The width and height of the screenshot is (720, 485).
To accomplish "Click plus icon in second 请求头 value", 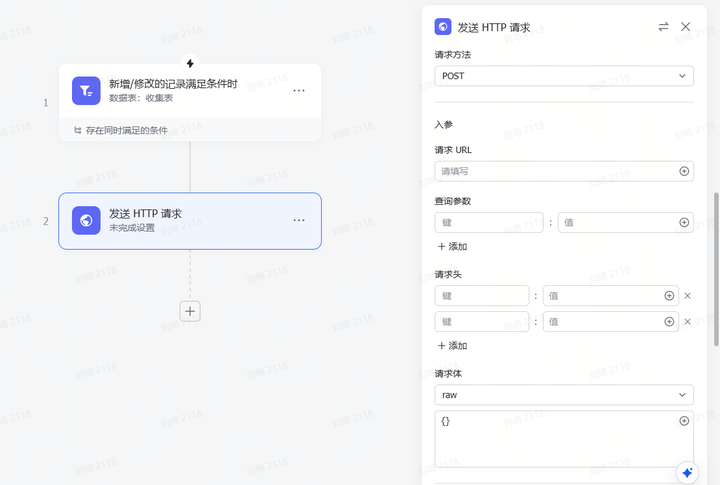I will click(669, 322).
